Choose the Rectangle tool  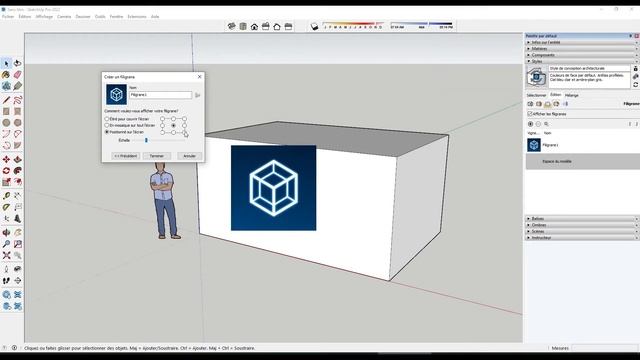(6, 111)
